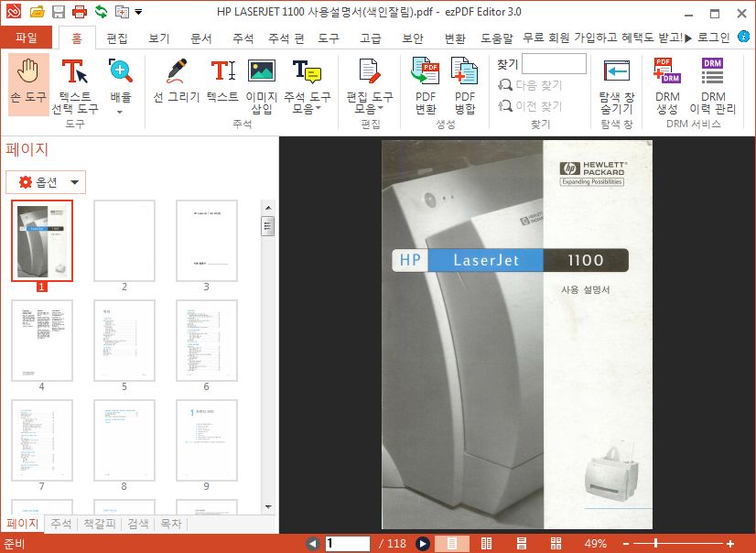Switch to the 주석 ribbon tab
756x553 pixels.
click(x=243, y=38)
